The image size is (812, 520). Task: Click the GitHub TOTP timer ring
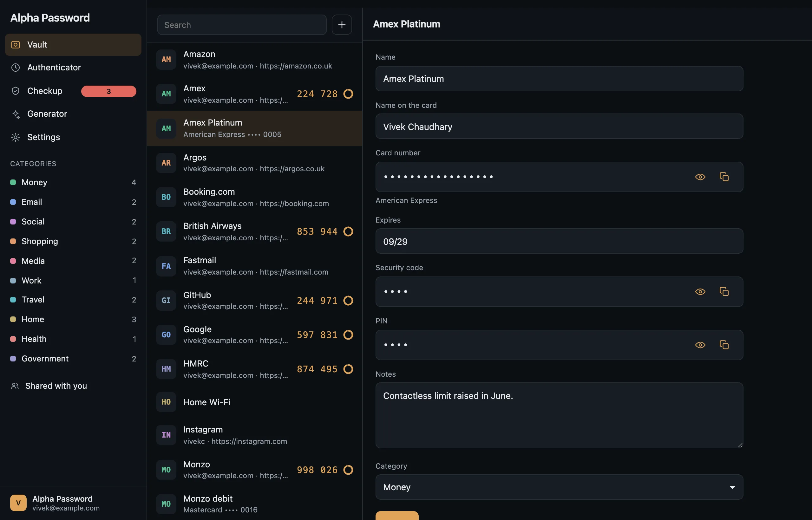pos(348,301)
